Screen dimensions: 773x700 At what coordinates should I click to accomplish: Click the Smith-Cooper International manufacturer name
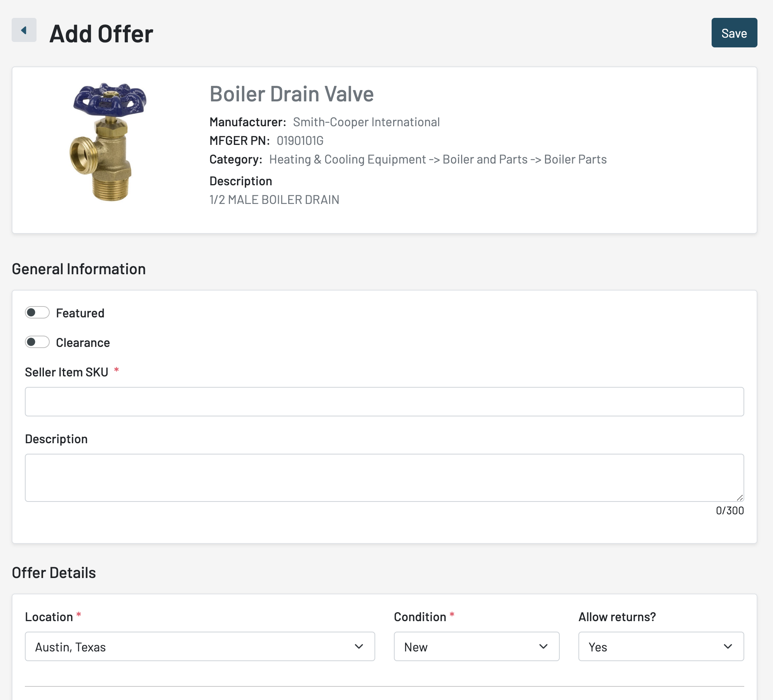366,122
